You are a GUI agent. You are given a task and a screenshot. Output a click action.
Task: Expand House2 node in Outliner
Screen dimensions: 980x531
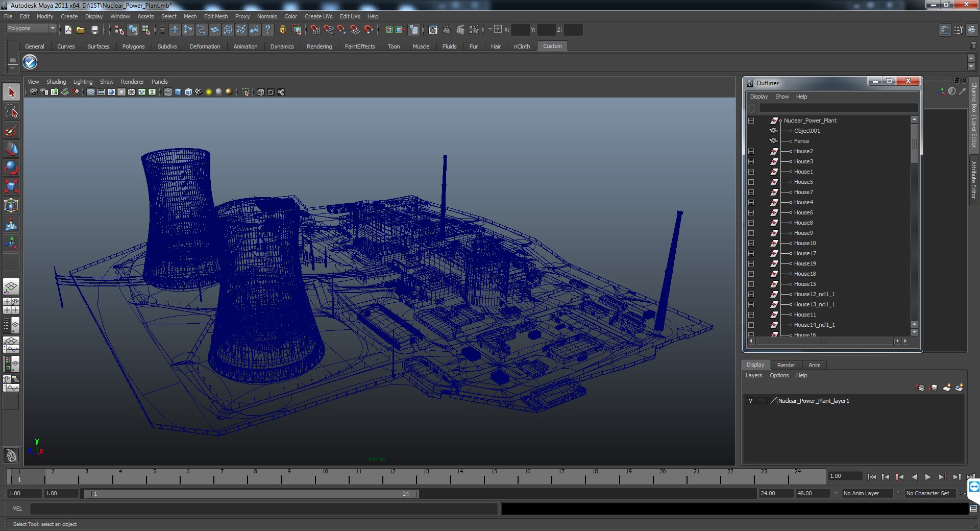click(751, 151)
